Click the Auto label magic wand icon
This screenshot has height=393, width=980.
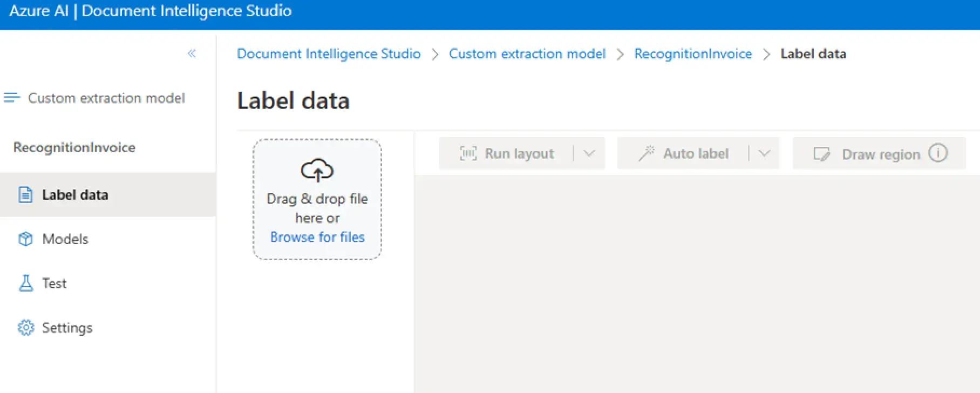point(646,153)
